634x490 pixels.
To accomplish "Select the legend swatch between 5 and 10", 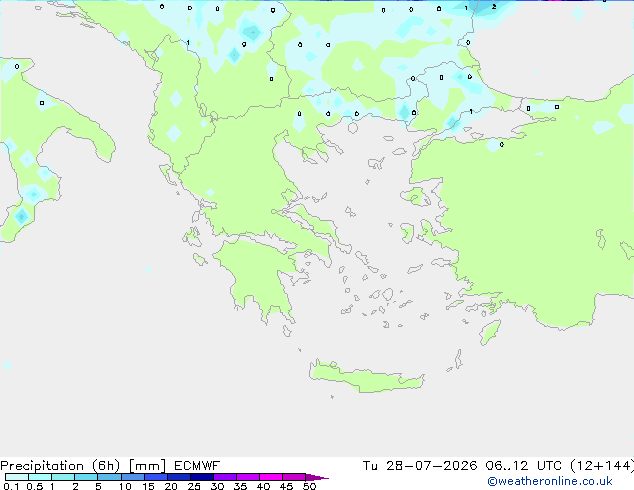I will coord(109,477).
